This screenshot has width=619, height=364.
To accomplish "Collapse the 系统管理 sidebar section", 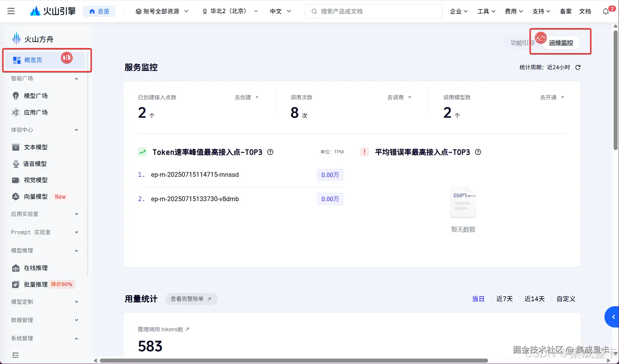I will (76, 338).
